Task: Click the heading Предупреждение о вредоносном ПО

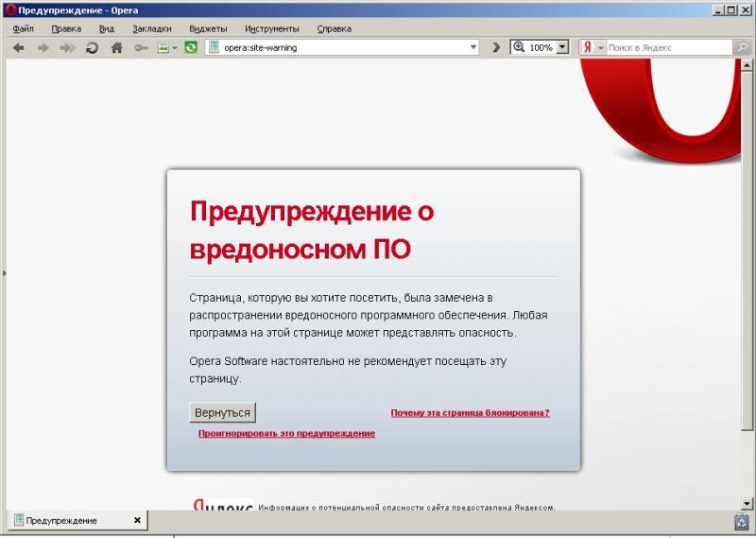Action: pyautogui.click(x=312, y=230)
